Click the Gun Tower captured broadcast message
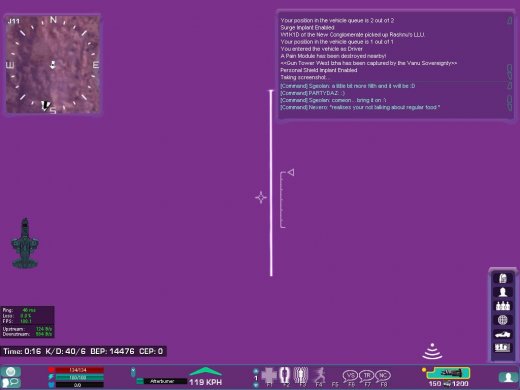 (368, 63)
